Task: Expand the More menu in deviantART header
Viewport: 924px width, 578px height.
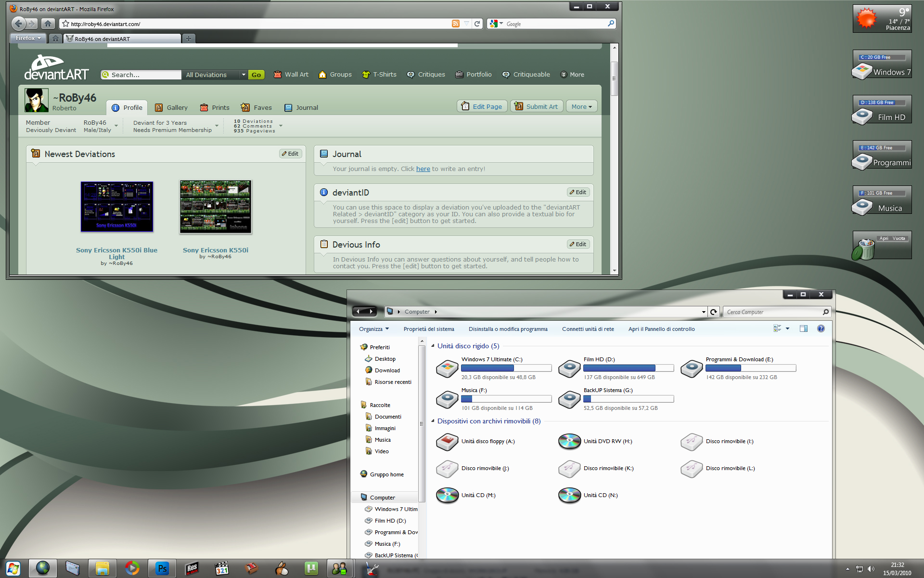Action: (x=572, y=75)
